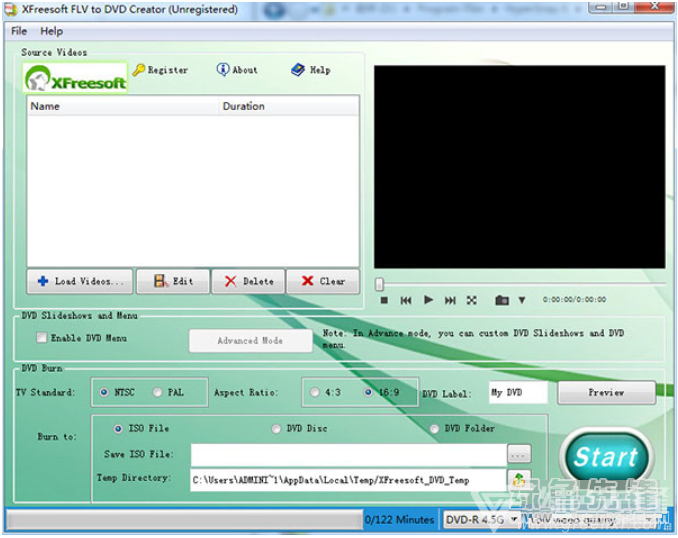Skip to previous video
The height and width of the screenshot is (538, 678).
(x=406, y=300)
